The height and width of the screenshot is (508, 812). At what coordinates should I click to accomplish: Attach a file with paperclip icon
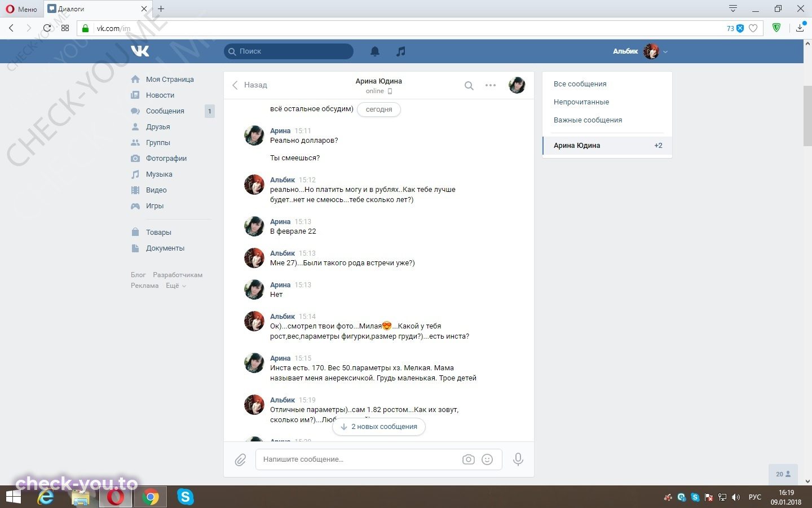pos(241,460)
